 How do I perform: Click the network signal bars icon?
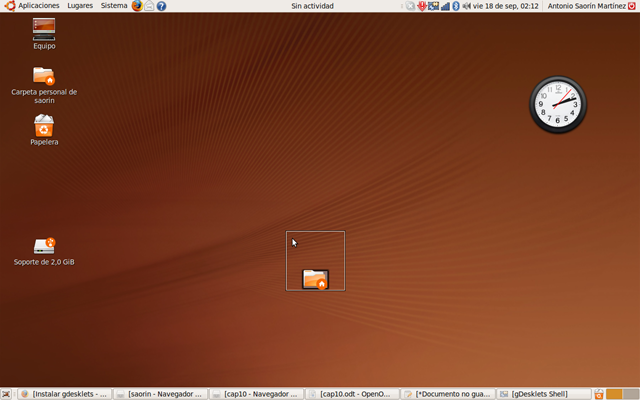tap(444, 6)
